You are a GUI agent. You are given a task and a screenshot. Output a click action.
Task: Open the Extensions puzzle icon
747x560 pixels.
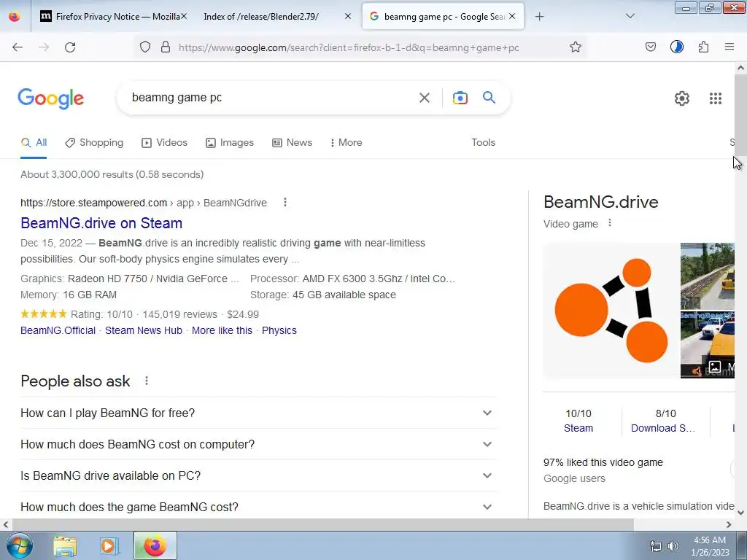pos(704,47)
